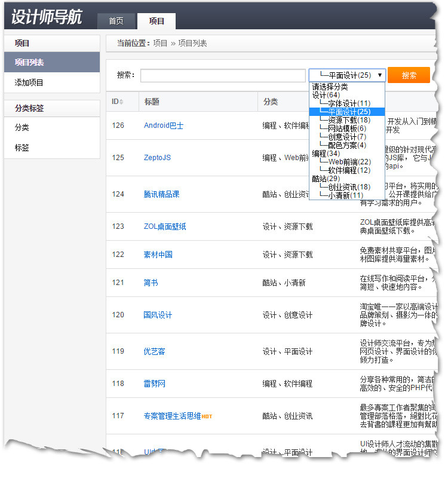Screen dimensions: 448x478
Task: Open 分类 under 分类标签 sidebar
Action: point(22,127)
